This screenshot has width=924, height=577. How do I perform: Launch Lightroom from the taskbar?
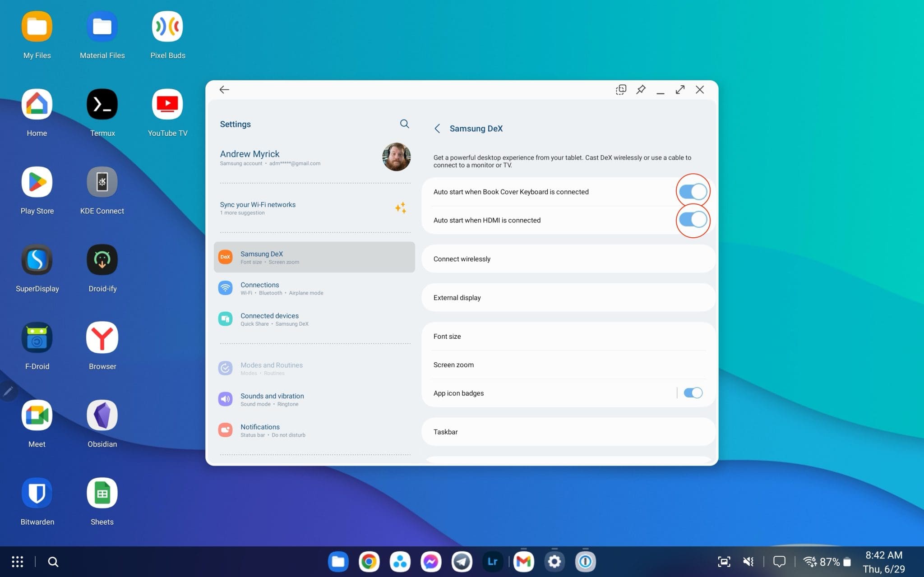492,561
